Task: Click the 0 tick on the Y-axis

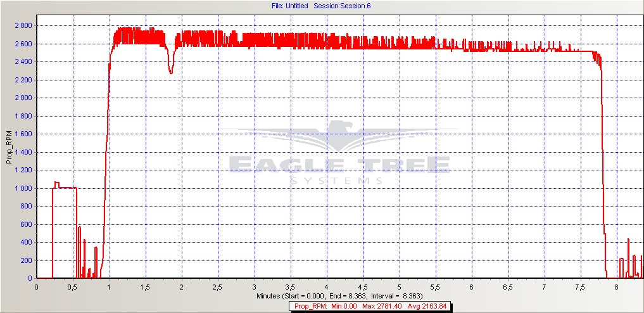Action: click(29, 278)
